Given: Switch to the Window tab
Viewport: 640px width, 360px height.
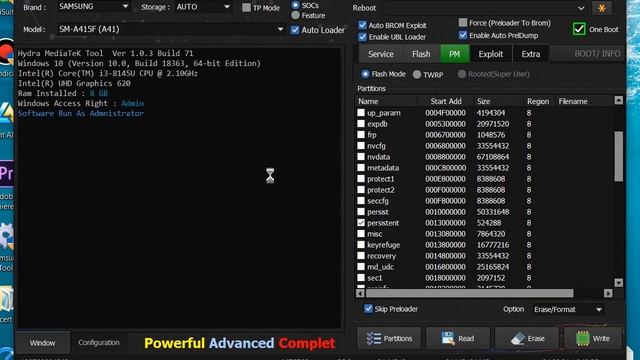Looking at the screenshot, I should (x=42, y=343).
